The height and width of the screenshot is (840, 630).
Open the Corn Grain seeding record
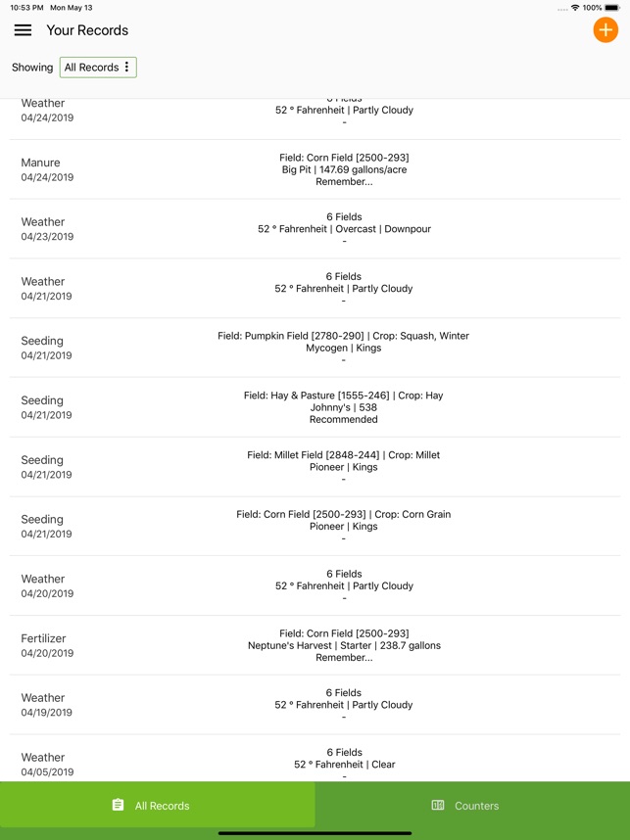[315, 526]
